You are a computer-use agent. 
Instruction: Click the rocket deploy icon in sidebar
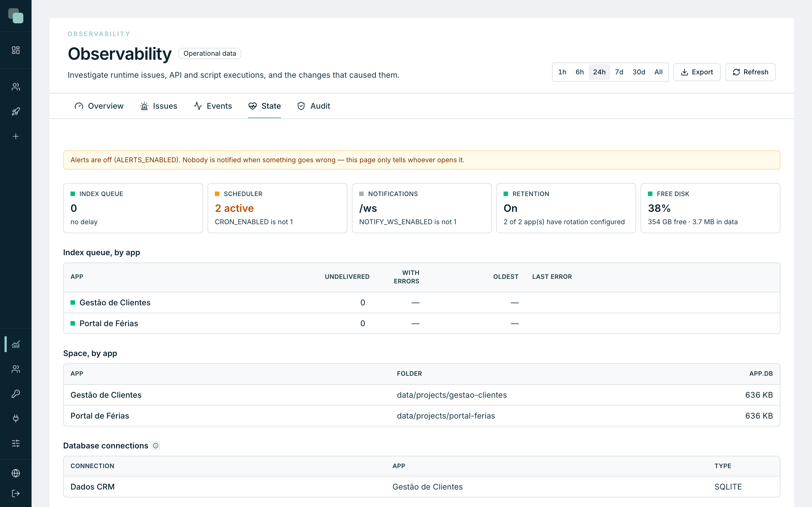(x=16, y=112)
